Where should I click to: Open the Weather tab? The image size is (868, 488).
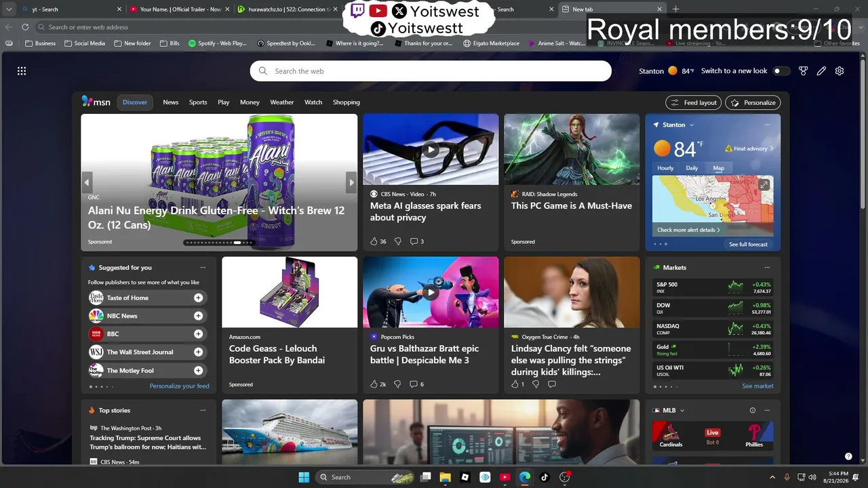point(282,102)
